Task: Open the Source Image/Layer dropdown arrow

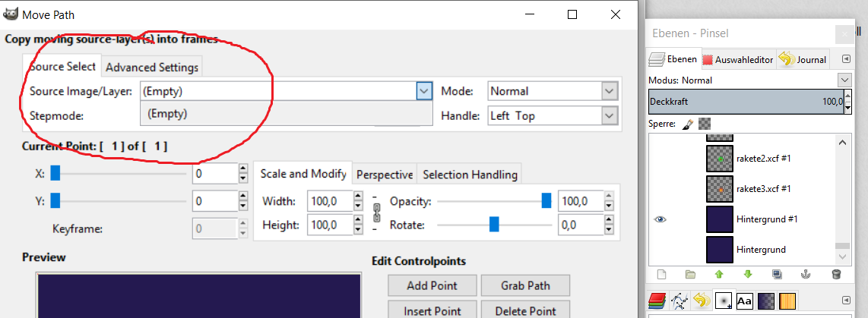Action: pos(423,91)
